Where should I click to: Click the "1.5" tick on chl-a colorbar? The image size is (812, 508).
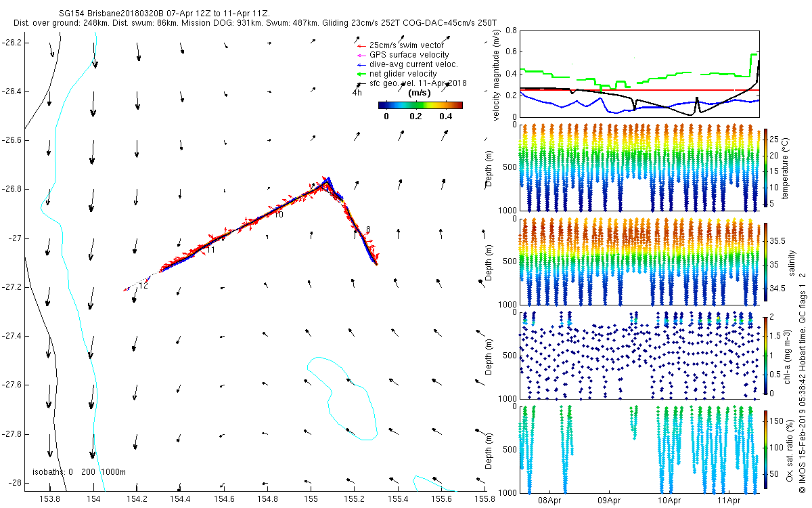776,335
